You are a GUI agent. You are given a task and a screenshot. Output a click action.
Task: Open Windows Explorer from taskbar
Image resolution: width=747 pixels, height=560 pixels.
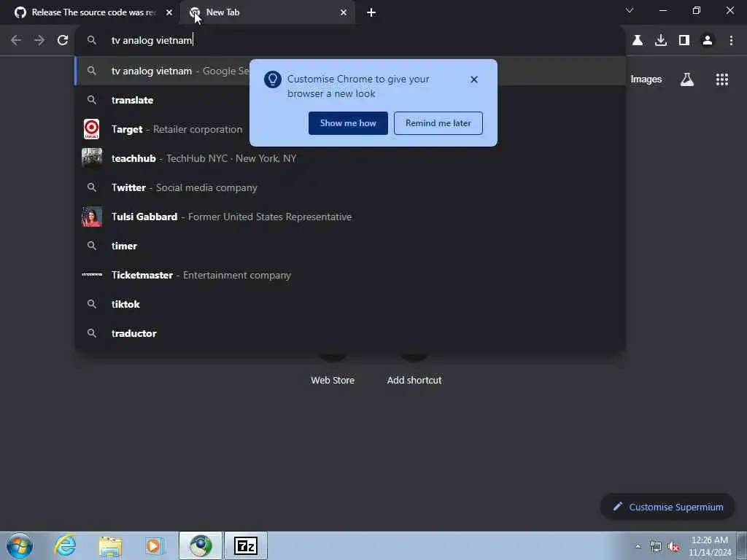click(111, 545)
